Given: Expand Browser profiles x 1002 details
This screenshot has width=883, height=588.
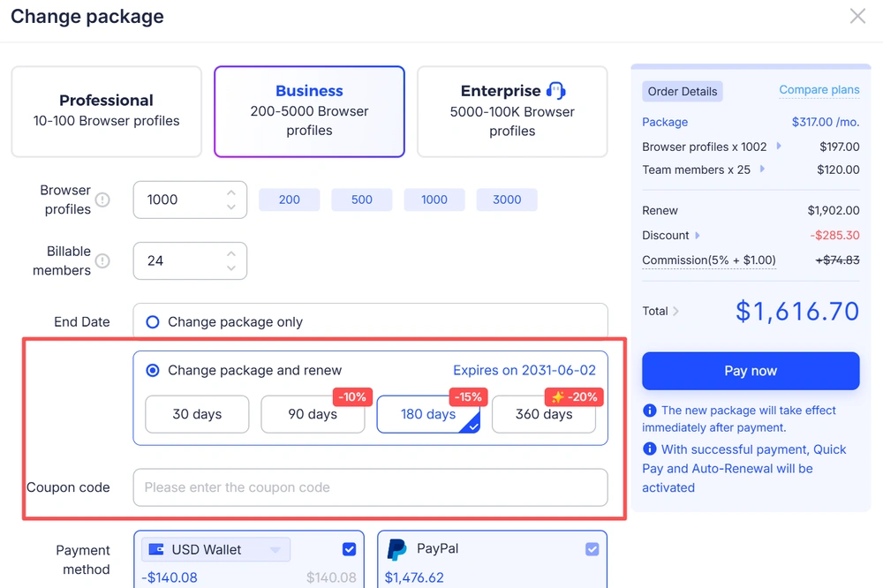Looking at the screenshot, I should click(779, 146).
